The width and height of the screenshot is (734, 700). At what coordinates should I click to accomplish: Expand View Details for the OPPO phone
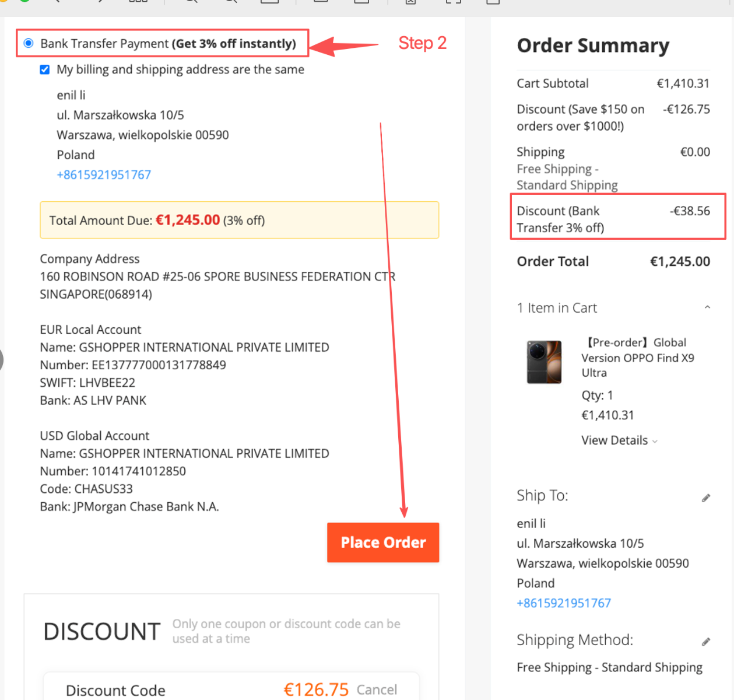(619, 440)
